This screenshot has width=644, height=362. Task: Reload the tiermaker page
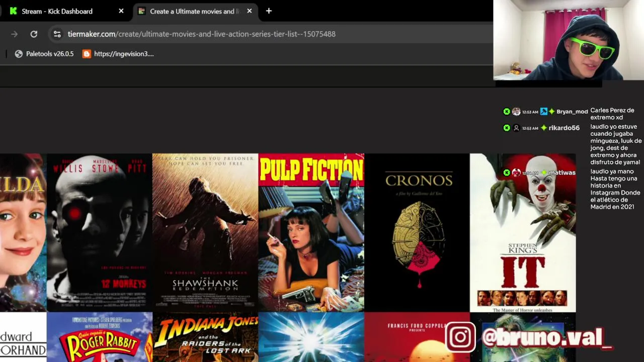pos(34,34)
